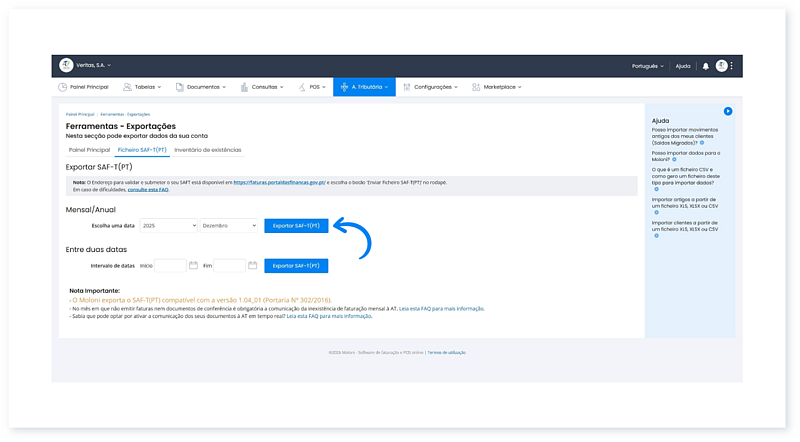Open the month dropdown showing Dezembro
800x442 pixels.
(228, 226)
